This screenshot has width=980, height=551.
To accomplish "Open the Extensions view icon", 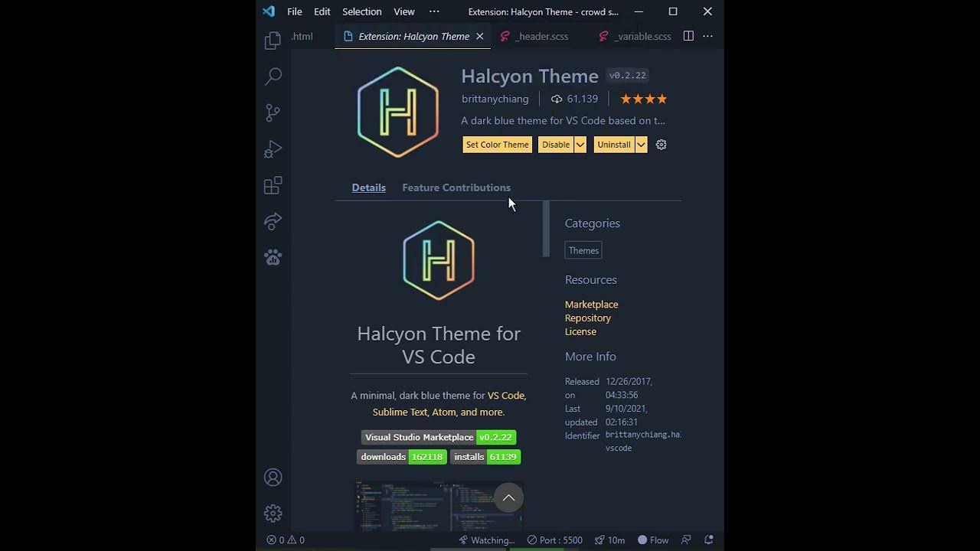I will 273,186.
